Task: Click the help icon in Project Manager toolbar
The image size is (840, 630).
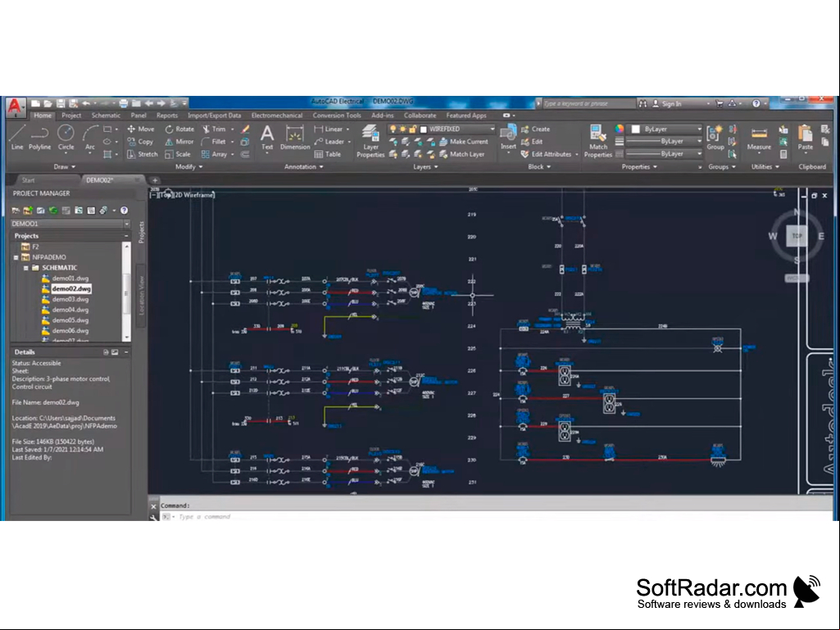Action: coord(125,211)
